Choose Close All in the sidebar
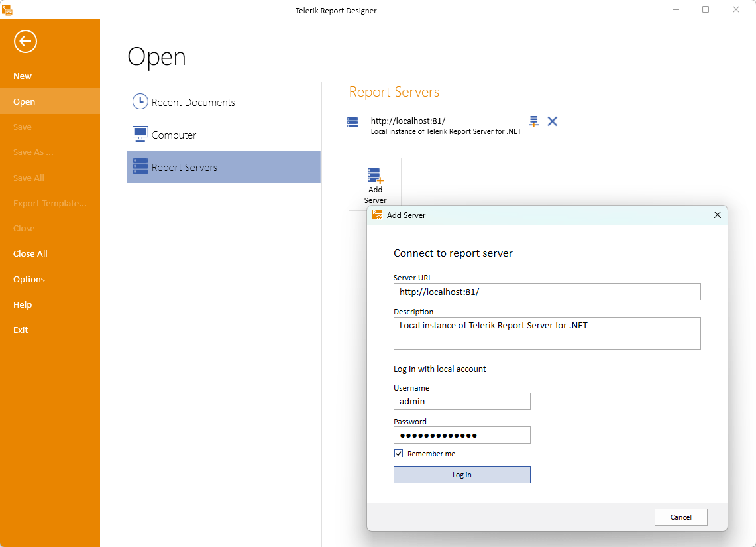 pyautogui.click(x=30, y=253)
